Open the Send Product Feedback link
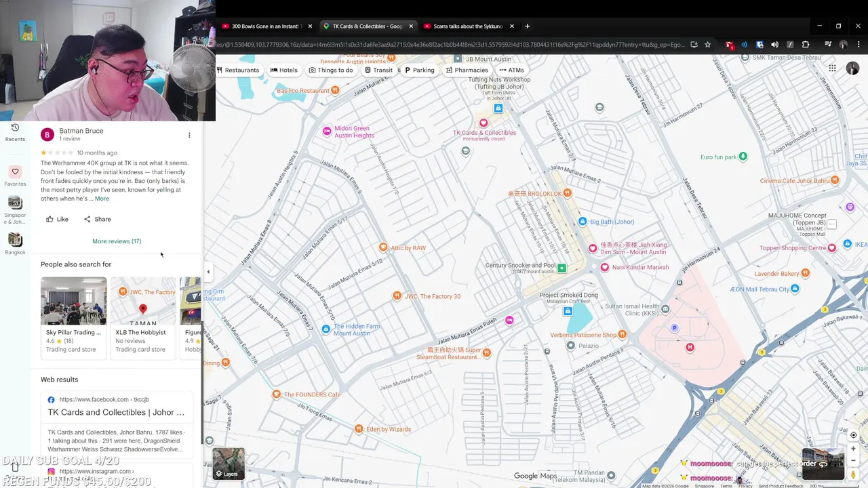 point(781,486)
